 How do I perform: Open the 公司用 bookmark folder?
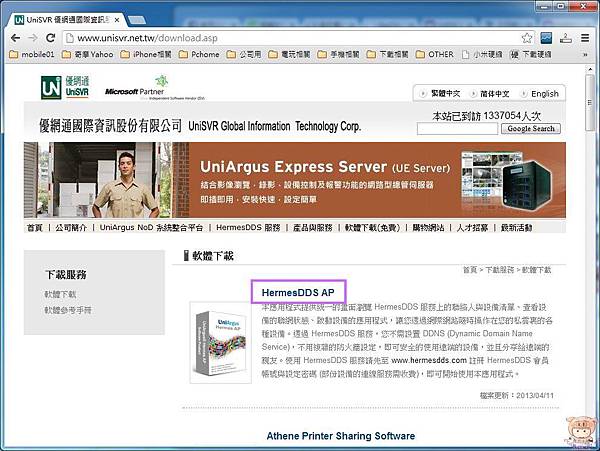coord(244,54)
